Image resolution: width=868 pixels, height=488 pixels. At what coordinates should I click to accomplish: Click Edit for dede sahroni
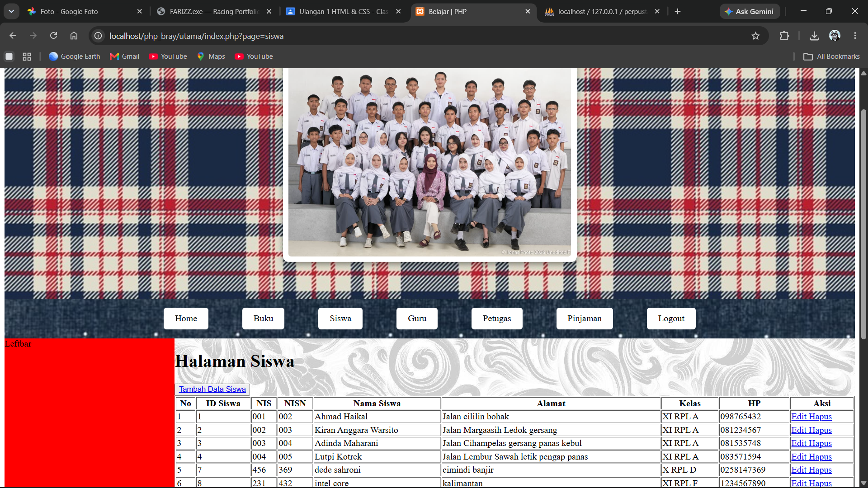(x=799, y=470)
